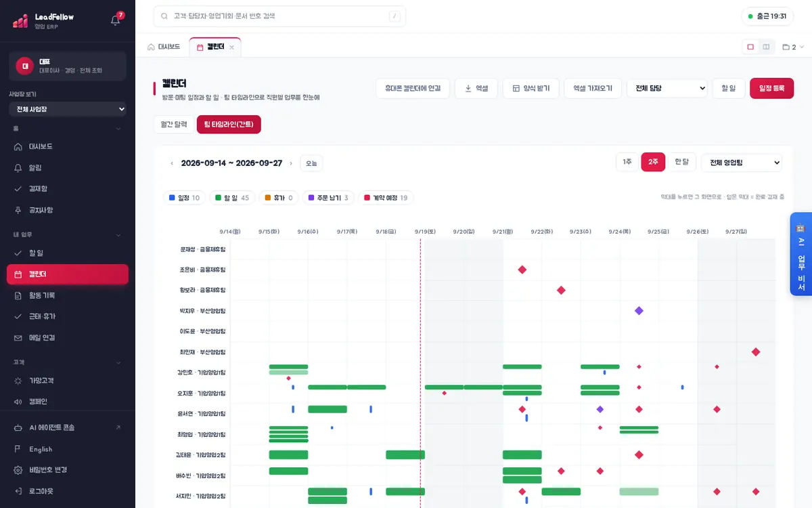
Task: Open 근태·휴가 in the sidebar
Action: (x=68, y=316)
